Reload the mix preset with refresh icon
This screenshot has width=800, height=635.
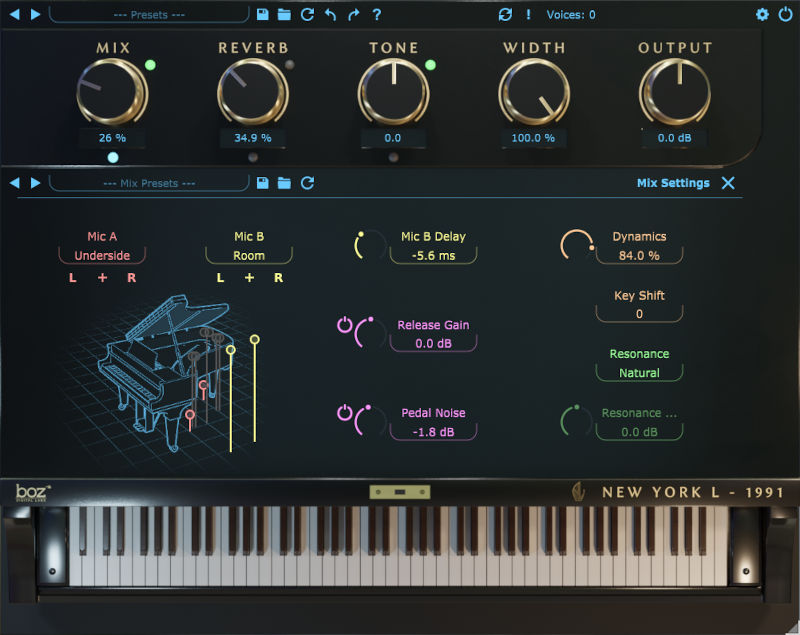pos(307,183)
